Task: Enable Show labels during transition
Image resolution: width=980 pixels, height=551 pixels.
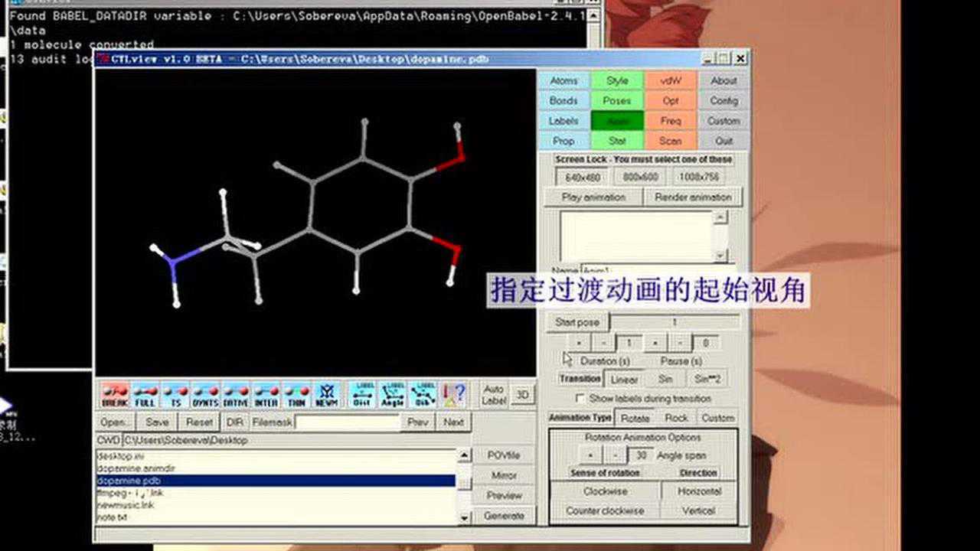Action: (580, 399)
